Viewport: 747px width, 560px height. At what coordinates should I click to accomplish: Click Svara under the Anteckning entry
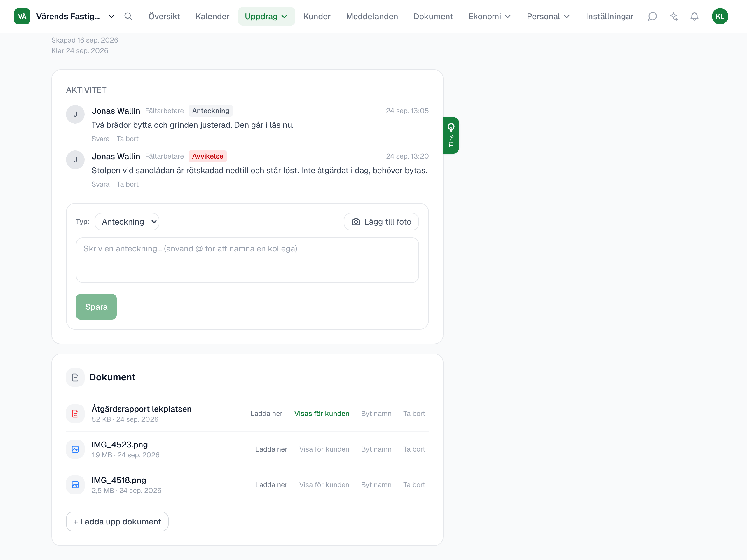click(x=101, y=139)
